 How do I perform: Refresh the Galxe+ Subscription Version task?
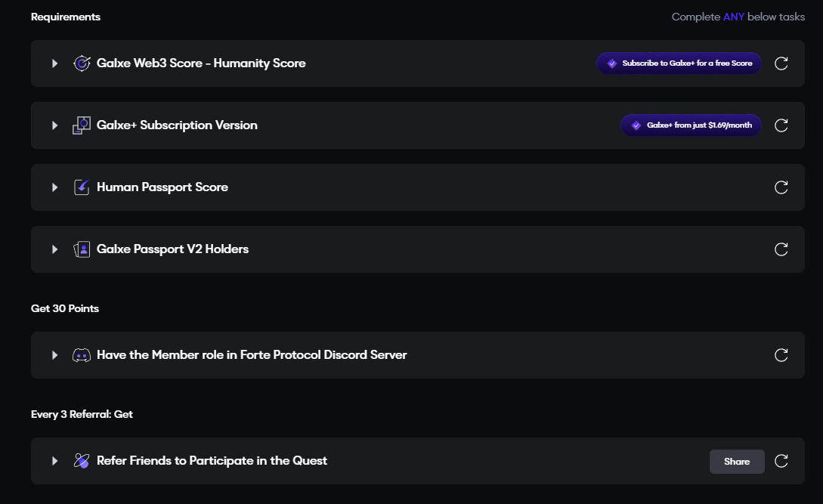(781, 125)
